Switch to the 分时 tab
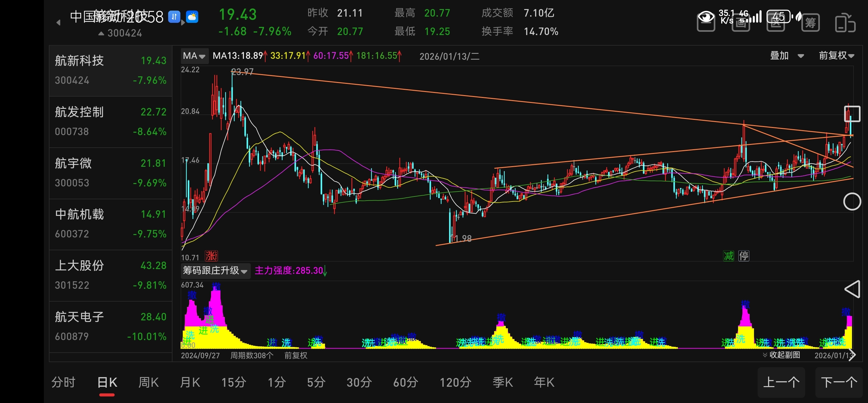This screenshot has height=403, width=868. pos(63,382)
